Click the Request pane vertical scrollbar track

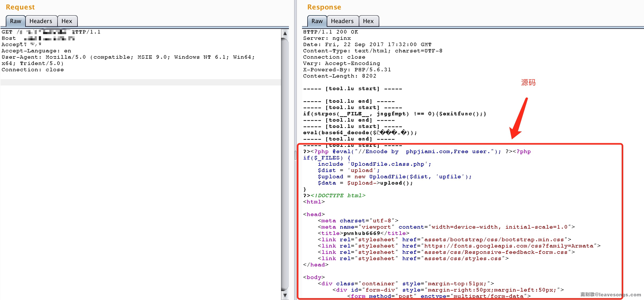tap(285, 164)
